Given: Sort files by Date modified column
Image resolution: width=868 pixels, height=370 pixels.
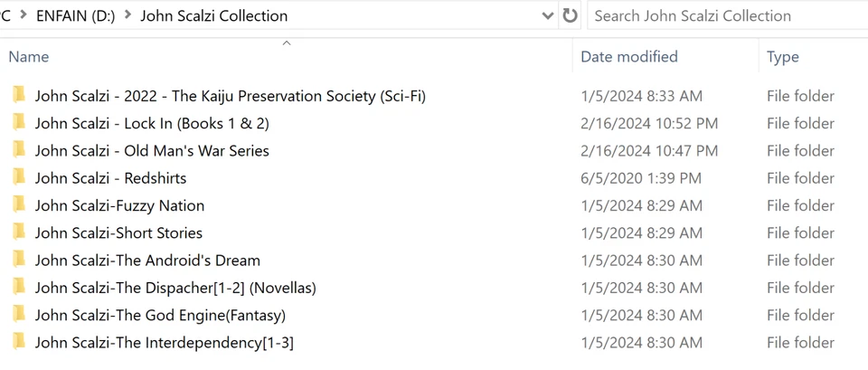Looking at the screenshot, I should (x=628, y=57).
